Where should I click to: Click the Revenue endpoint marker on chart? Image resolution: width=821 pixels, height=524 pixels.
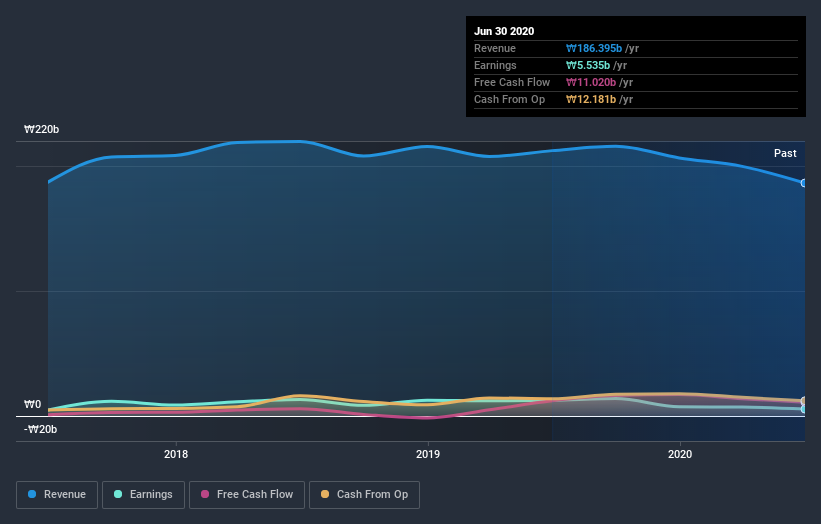click(804, 183)
